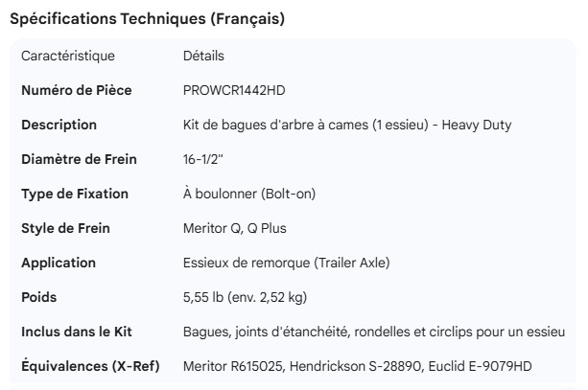Select part number PROWCR1442HD
The image size is (588, 390).
pos(234,90)
